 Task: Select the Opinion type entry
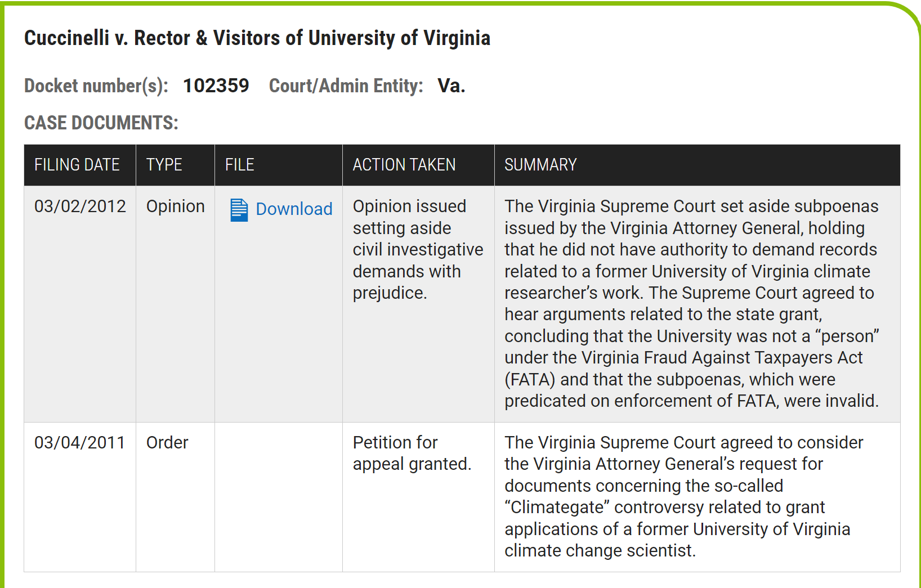pyautogui.click(x=175, y=206)
